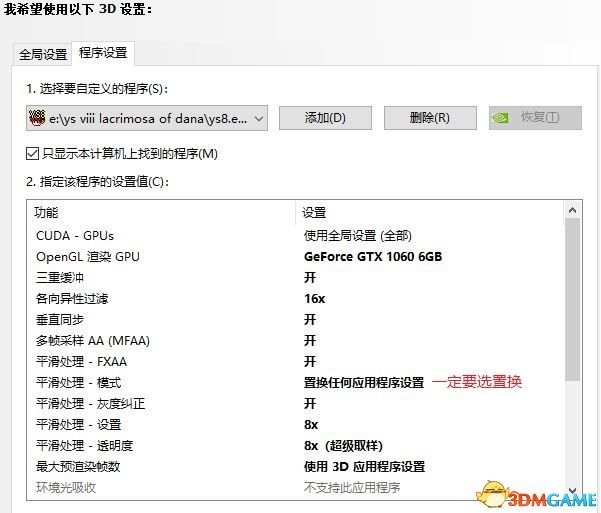Click the CUDA - GPUs setting row
Screen dimensions: 601x513
click(75, 235)
